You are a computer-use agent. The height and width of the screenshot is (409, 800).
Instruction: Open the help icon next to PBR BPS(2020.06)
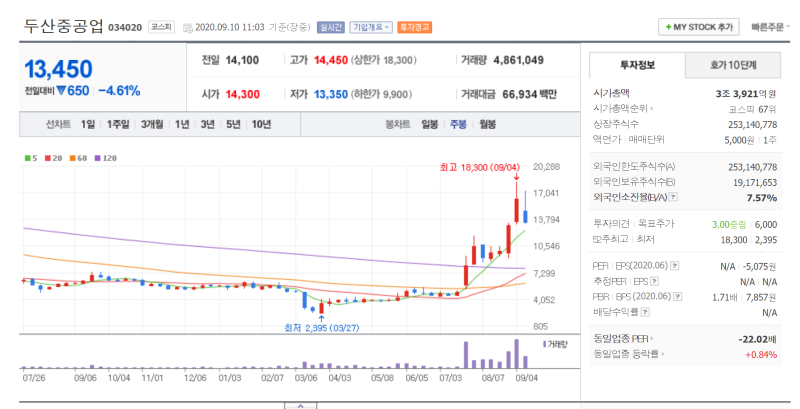678,296
